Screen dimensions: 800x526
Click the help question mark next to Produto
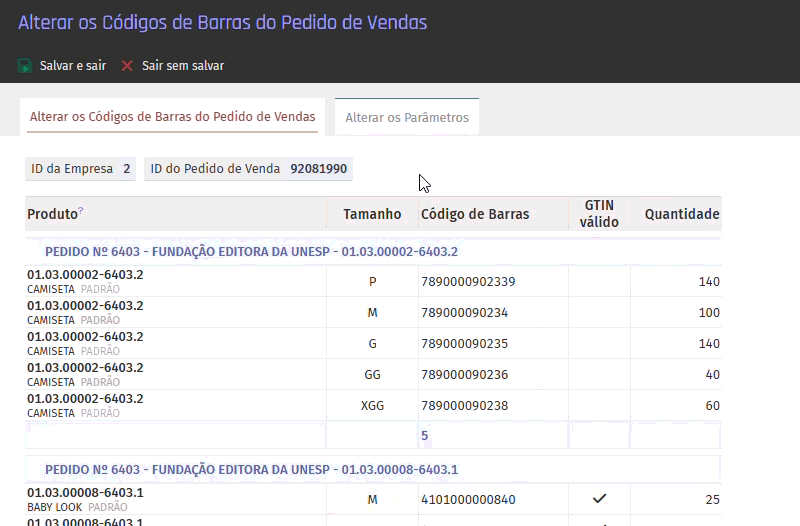coord(81,211)
